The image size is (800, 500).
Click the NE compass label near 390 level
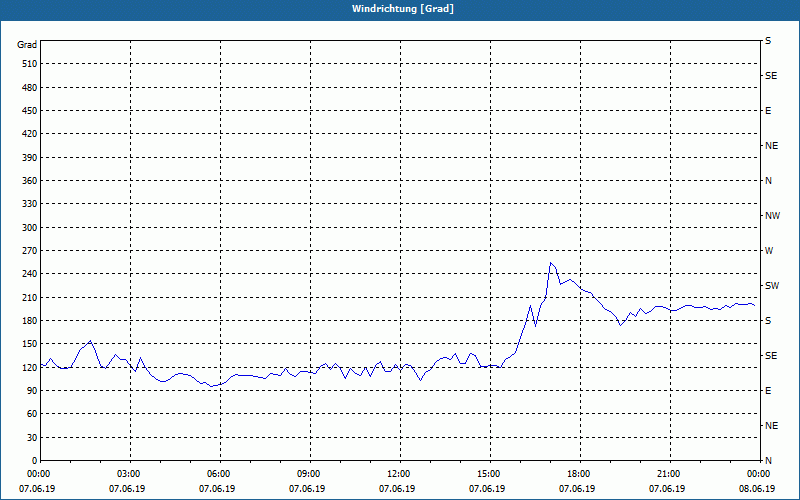coord(772,146)
